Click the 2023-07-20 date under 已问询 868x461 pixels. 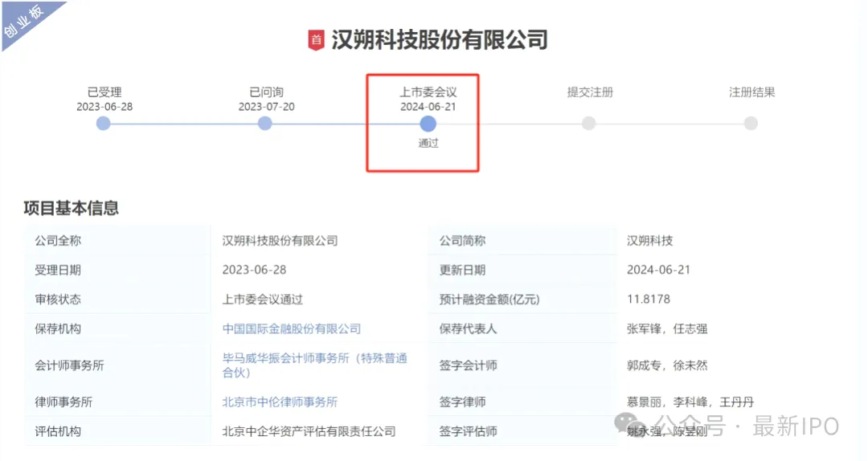(x=266, y=107)
